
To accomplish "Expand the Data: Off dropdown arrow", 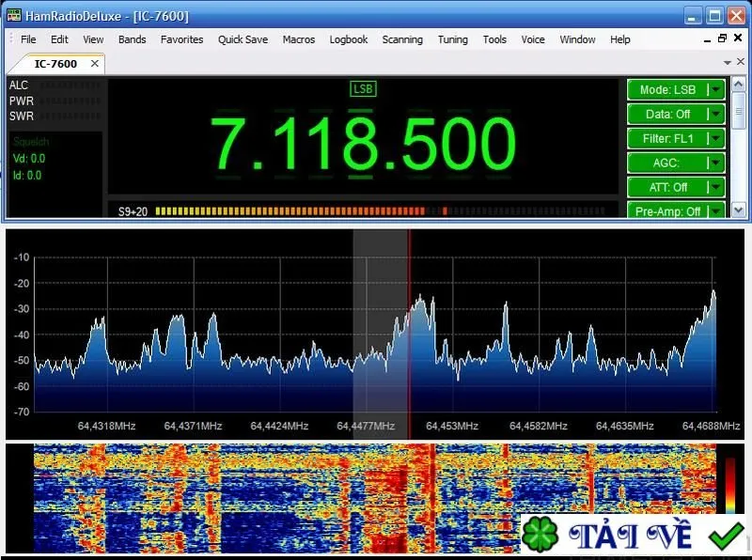I will [716, 114].
